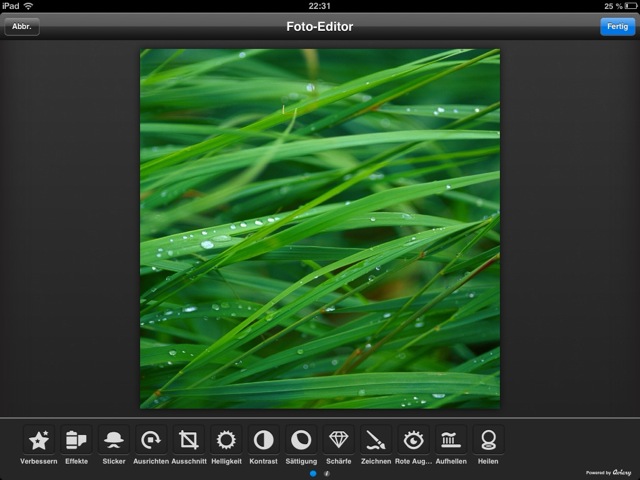Tap the blue Fertig button
Image resolution: width=640 pixels, height=480 pixels.
tap(617, 27)
